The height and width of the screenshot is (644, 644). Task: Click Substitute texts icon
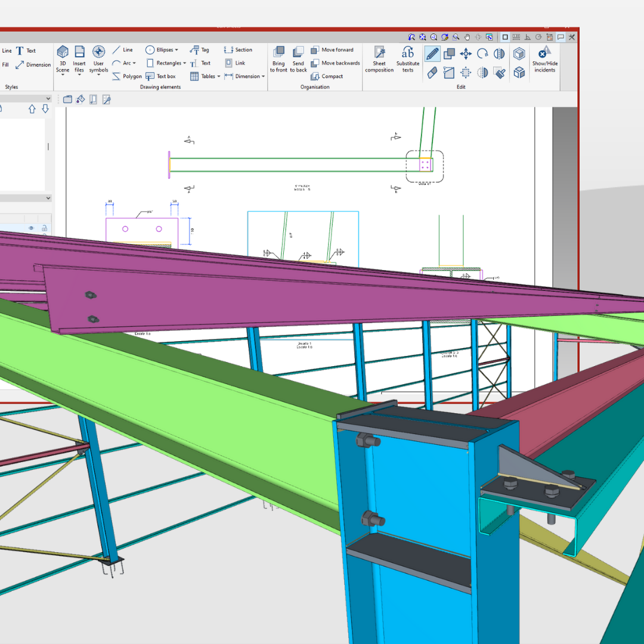coord(408,58)
